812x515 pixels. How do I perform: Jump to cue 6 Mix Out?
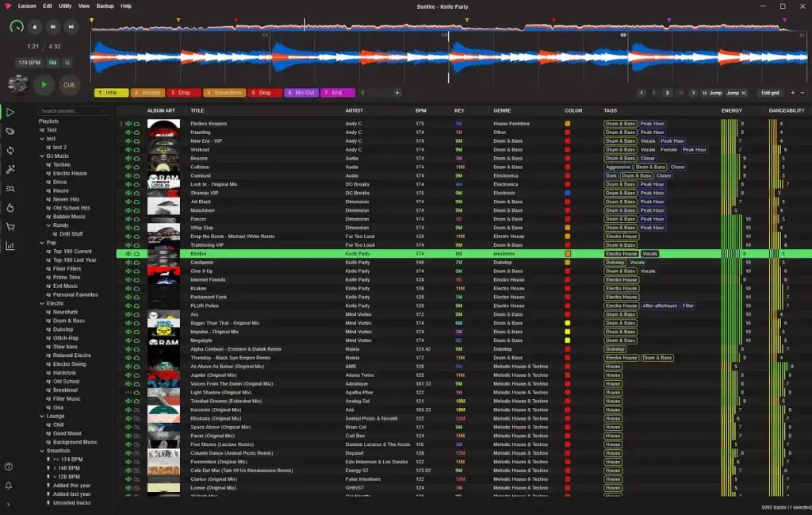(301, 93)
